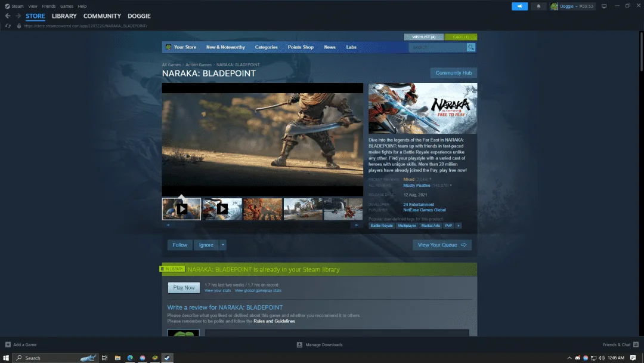644x363 pixels.
Task: Click the Play Now button
Action: tap(184, 288)
